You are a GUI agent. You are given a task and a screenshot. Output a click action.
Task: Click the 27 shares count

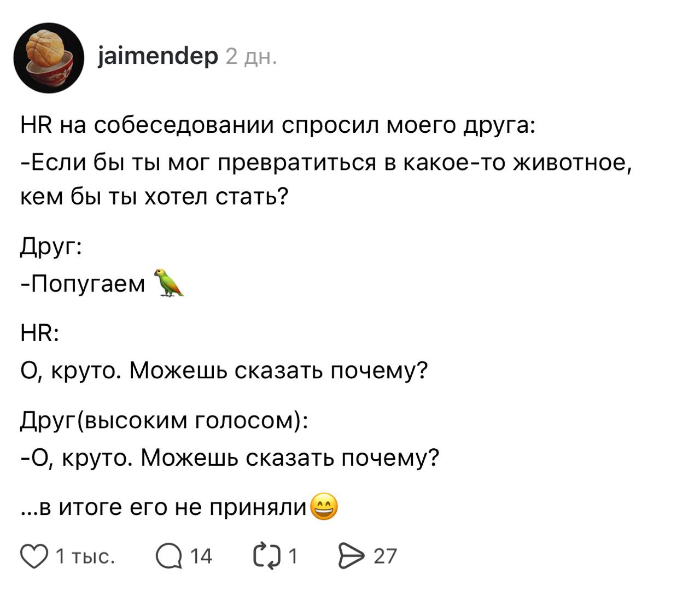[385, 556]
